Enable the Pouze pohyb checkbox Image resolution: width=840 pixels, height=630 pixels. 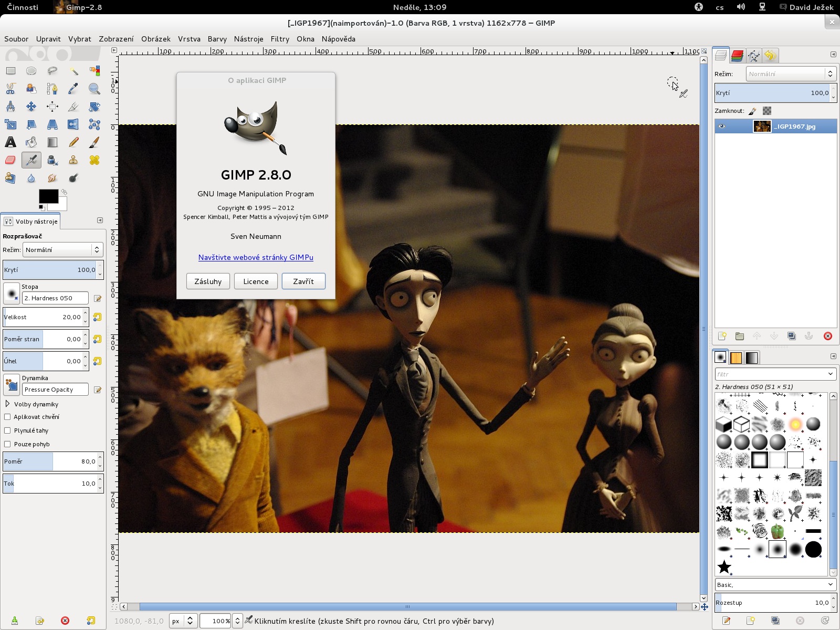click(x=7, y=444)
